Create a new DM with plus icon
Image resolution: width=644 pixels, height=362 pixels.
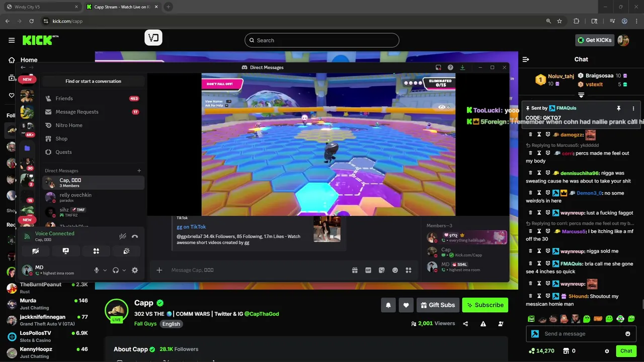[139, 170]
